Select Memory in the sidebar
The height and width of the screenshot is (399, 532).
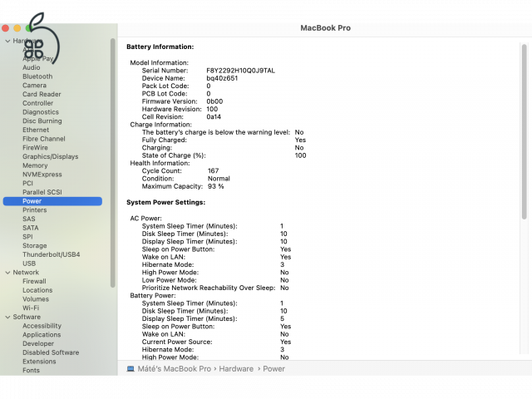click(x=35, y=165)
